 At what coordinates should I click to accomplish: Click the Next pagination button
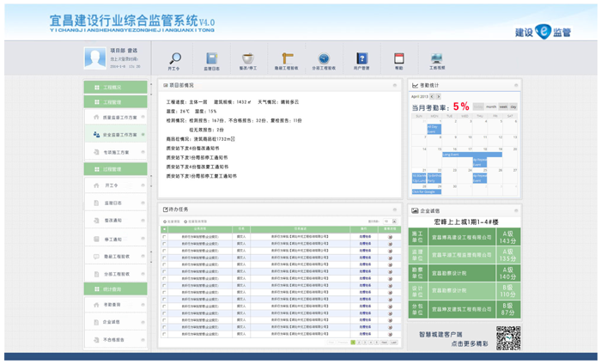[x=385, y=343]
